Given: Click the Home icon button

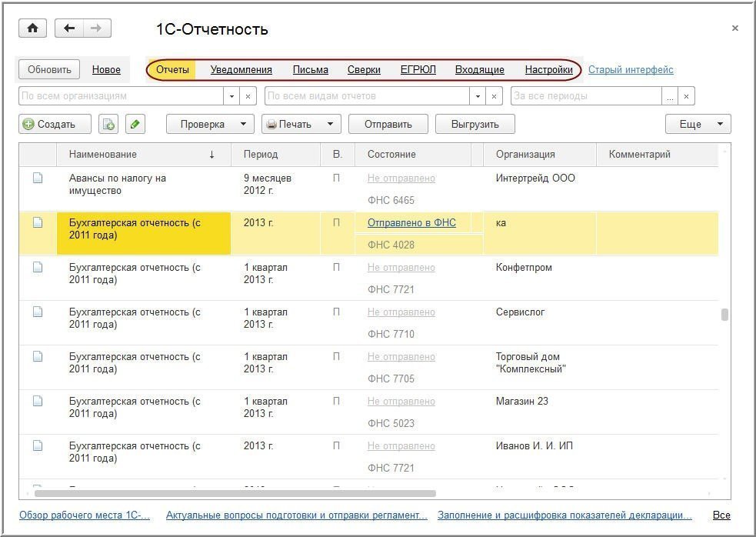Looking at the screenshot, I should point(32,28).
